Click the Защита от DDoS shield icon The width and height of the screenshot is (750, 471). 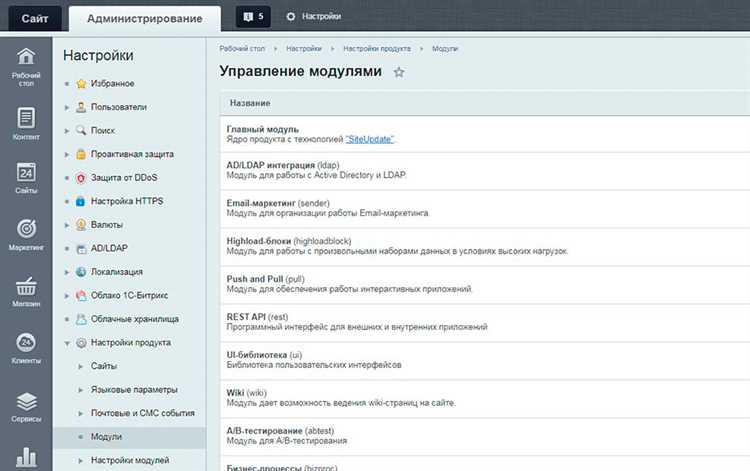(81, 178)
